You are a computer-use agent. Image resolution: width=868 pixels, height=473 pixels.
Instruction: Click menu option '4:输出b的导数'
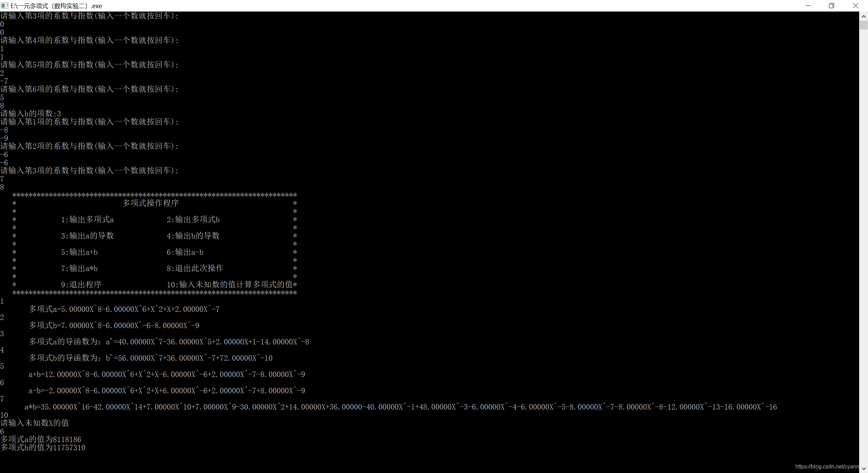click(x=193, y=235)
